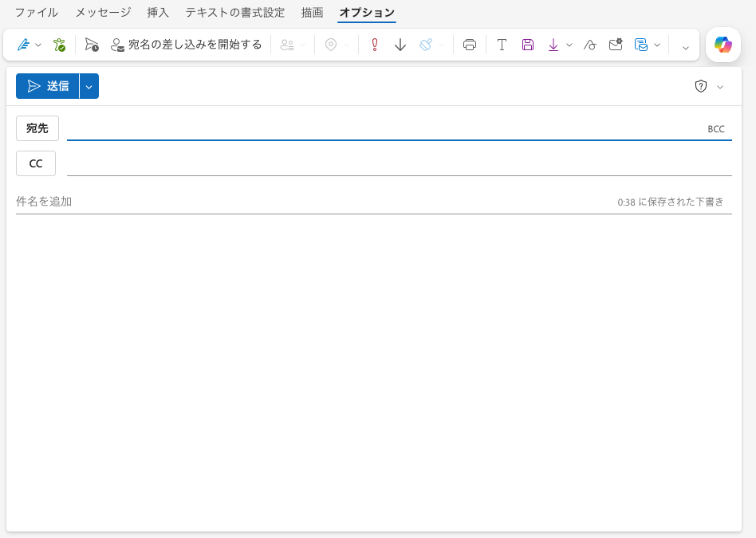Set low importance with down arrow
The height and width of the screenshot is (538, 756).
tap(400, 45)
